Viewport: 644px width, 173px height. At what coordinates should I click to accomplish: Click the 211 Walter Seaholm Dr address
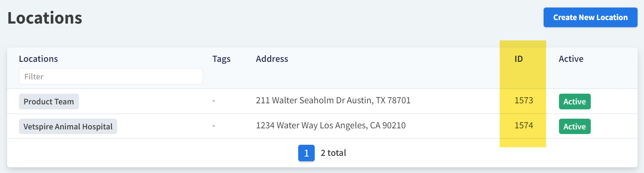click(333, 100)
